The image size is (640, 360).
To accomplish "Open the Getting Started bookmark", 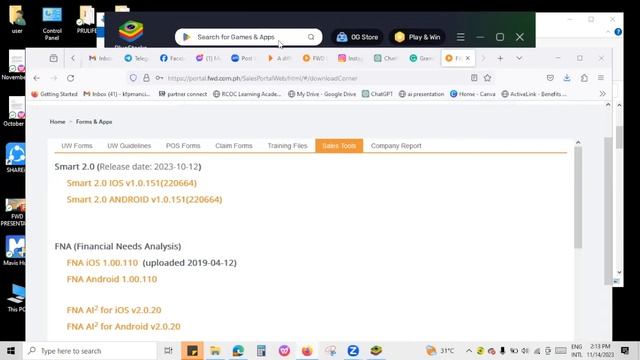I will tap(54, 94).
